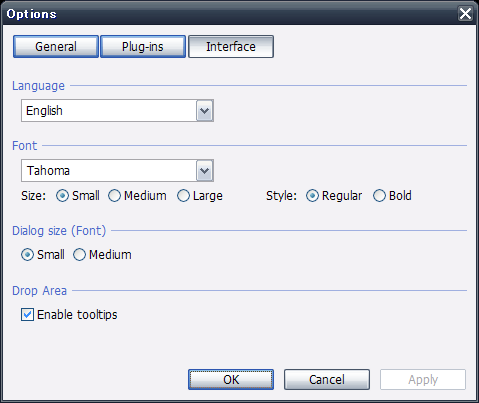Close the Options dialog window

465,14
